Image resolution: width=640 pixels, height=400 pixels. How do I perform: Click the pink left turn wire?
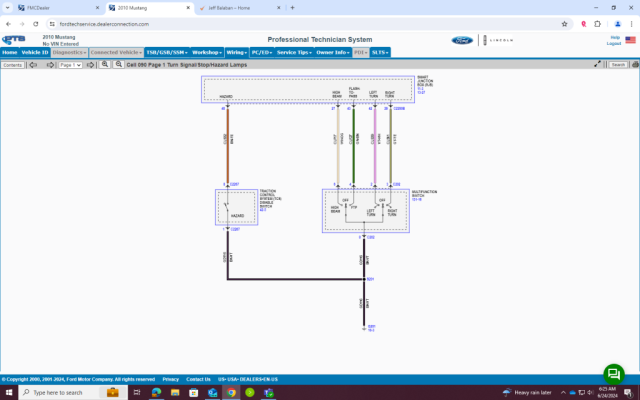(x=375, y=145)
